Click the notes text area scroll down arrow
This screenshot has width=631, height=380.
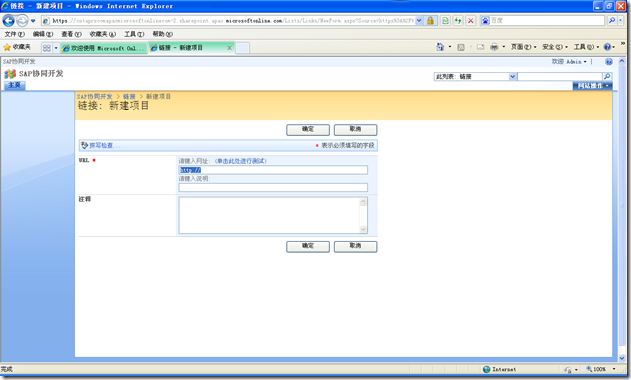(363, 229)
